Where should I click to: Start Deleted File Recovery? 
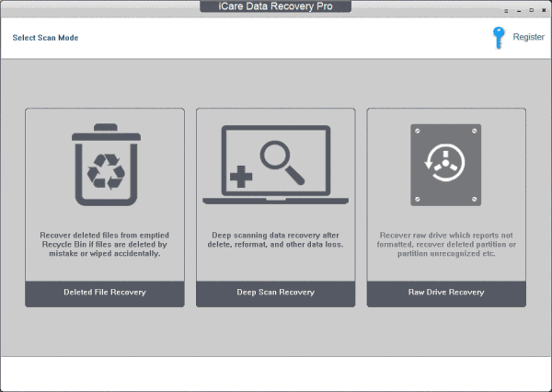tap(105, 294)
